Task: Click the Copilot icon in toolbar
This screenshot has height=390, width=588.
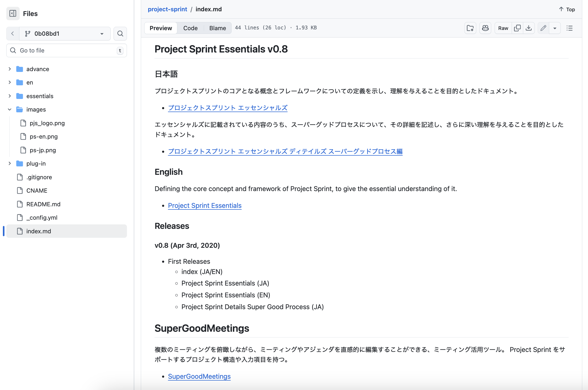Action: (485, 28)
